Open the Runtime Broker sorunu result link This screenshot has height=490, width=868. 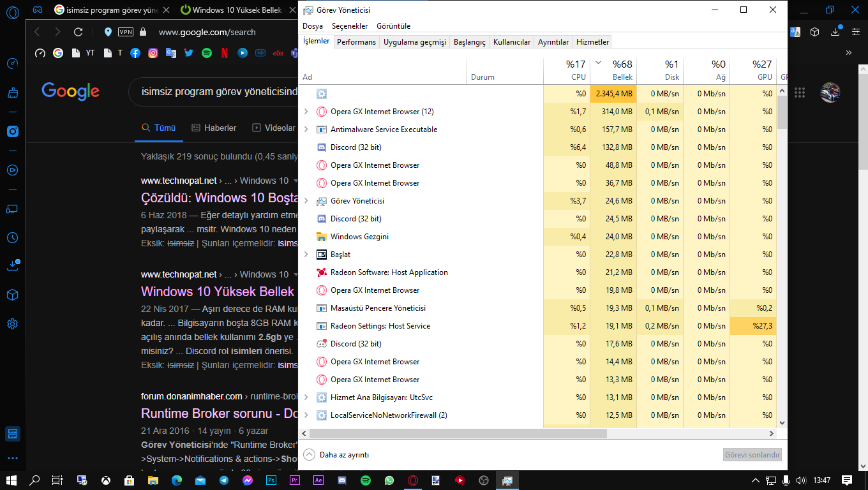point(220,413)
